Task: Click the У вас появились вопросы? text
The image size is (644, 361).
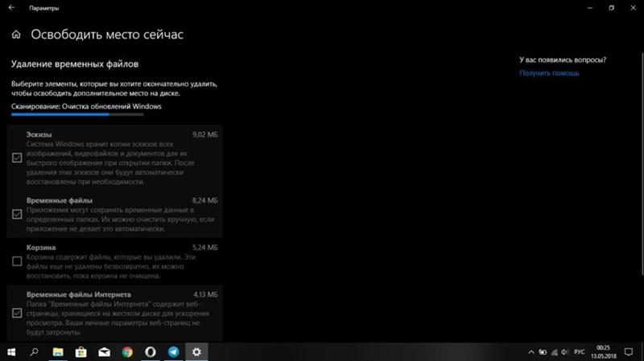Action: pos(563,59)
